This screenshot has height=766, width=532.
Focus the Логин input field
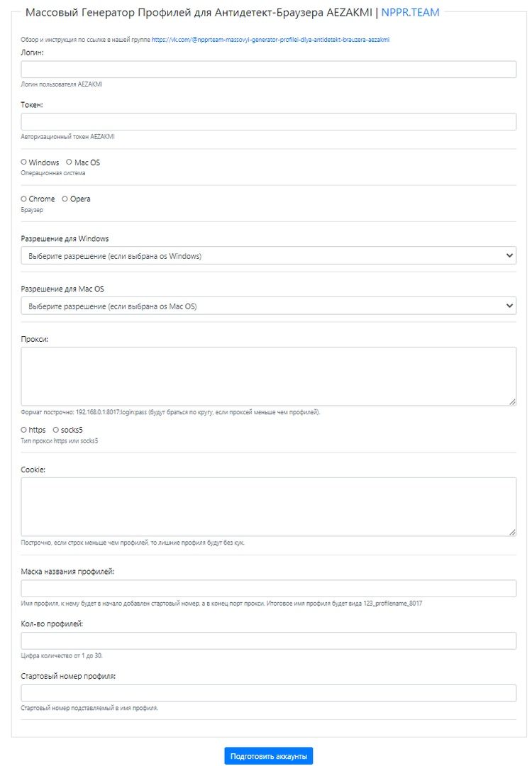click(x=268, y=70)
